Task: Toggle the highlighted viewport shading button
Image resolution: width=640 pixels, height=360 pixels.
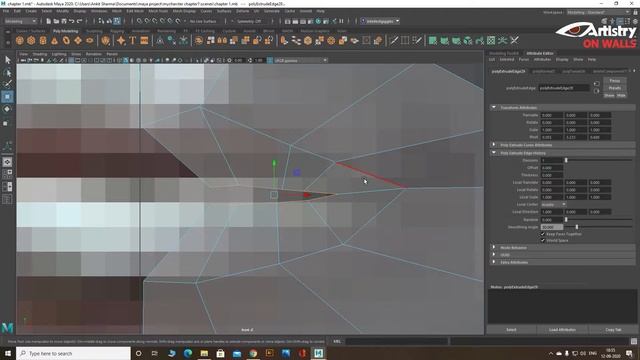Action: coord(126,60)
